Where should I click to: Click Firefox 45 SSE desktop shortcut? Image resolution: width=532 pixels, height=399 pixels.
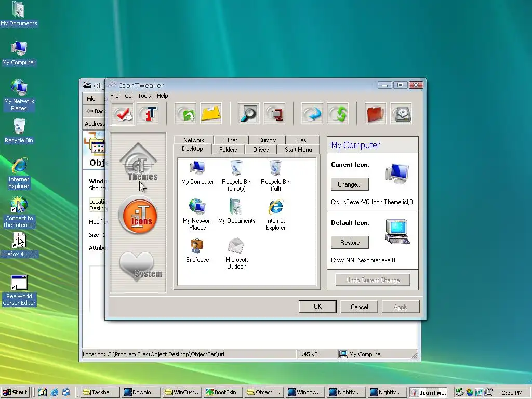(x=19, y=245)
